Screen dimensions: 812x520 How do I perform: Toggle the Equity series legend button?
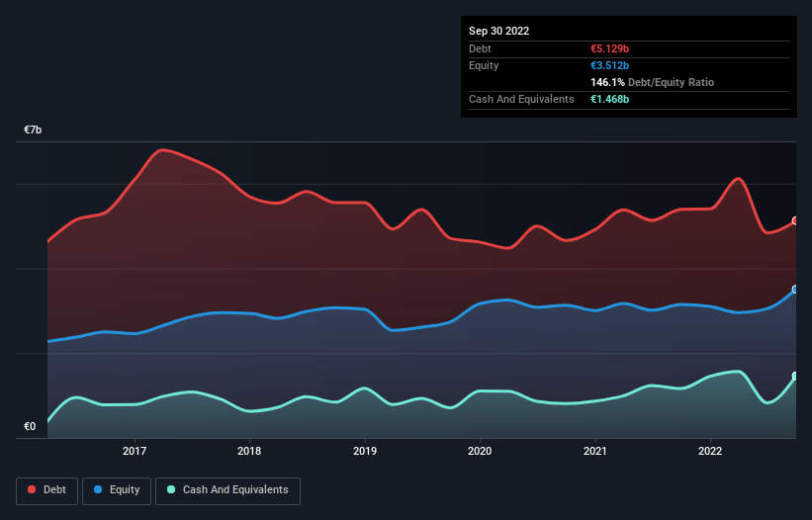pos(117,490)
